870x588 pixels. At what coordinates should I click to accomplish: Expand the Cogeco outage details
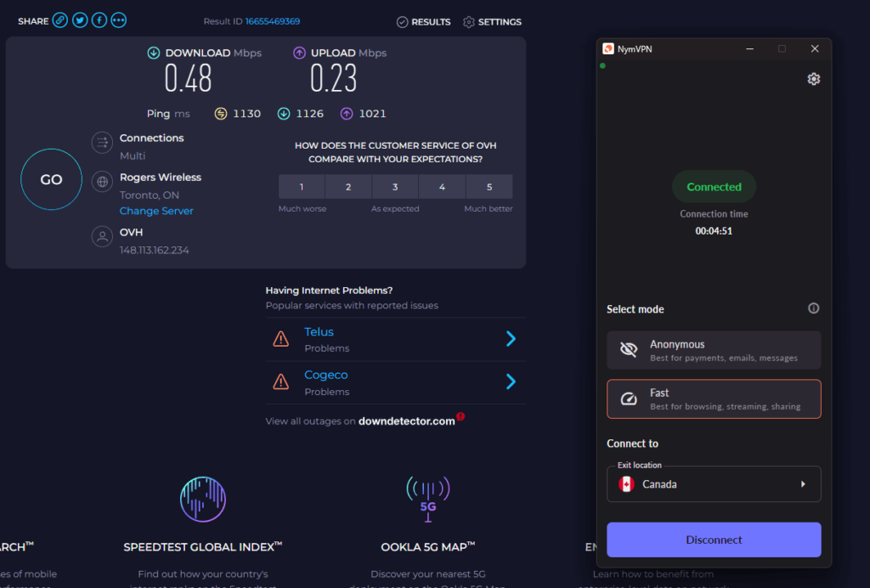click(510, 382)
